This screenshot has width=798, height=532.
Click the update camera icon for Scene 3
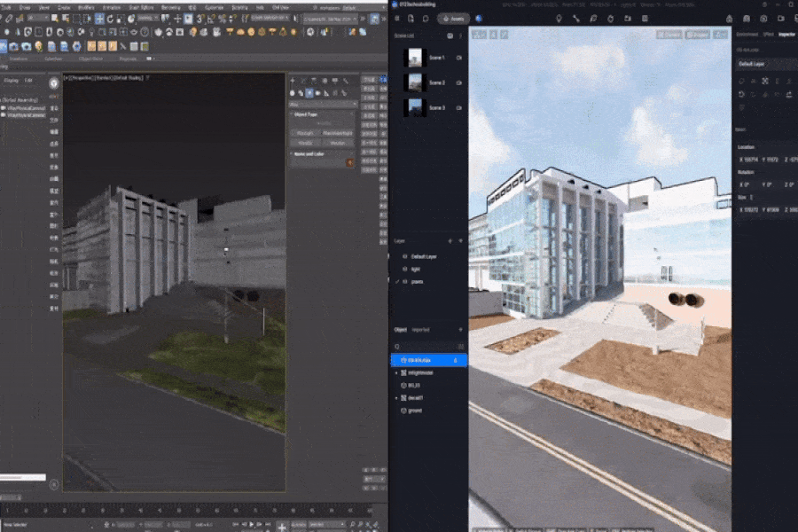[x=459, y=108]
